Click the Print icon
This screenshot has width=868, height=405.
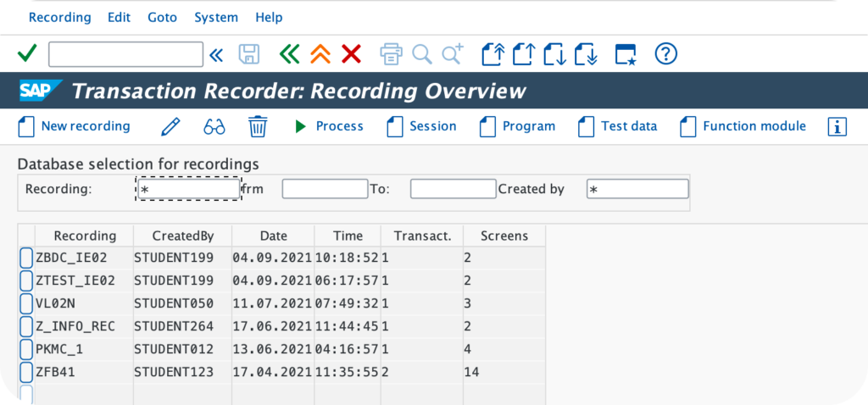pos(391,54)
